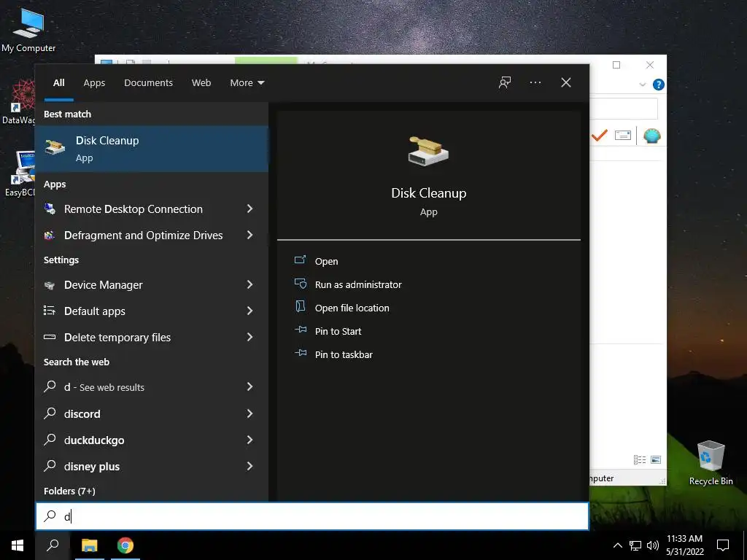Expand Remote Desktop Connection result arrow

pyautogui.click(x=249, y=209)
